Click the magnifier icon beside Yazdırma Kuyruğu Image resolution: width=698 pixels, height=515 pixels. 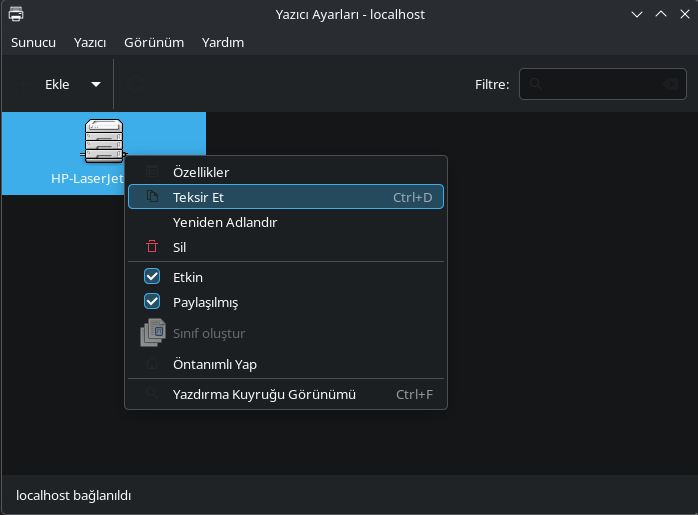point(151,393)
